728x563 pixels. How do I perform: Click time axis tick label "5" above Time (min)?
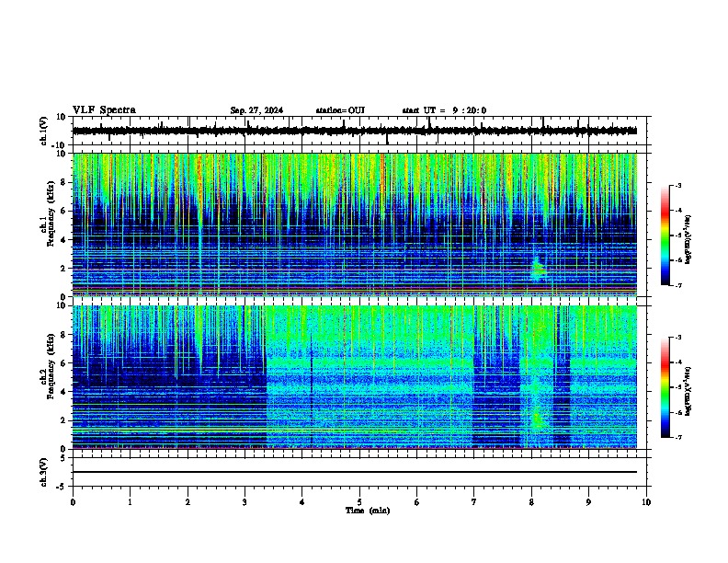(359, 502)
